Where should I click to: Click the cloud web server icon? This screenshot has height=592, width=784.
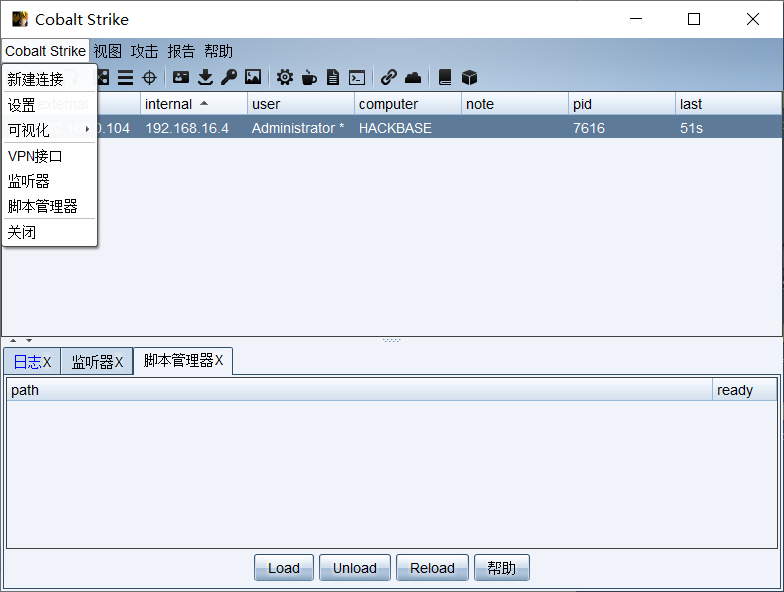(x=413, y=77)
